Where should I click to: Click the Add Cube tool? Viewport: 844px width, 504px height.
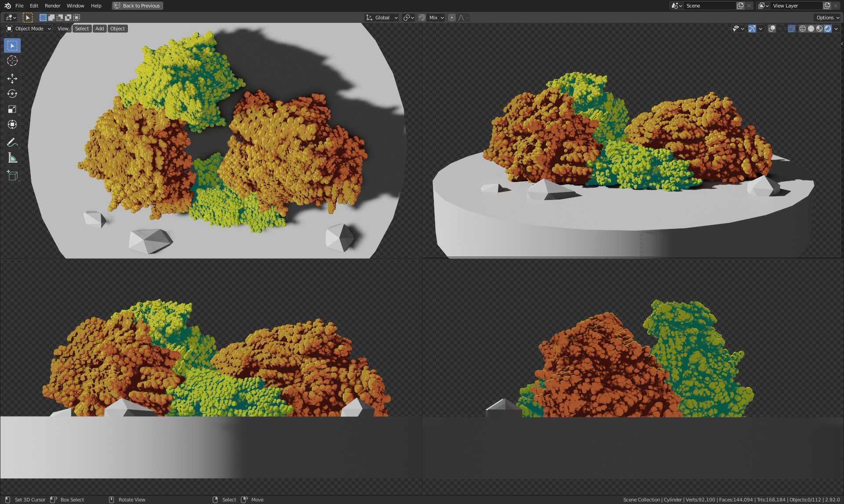coord(12,175)
